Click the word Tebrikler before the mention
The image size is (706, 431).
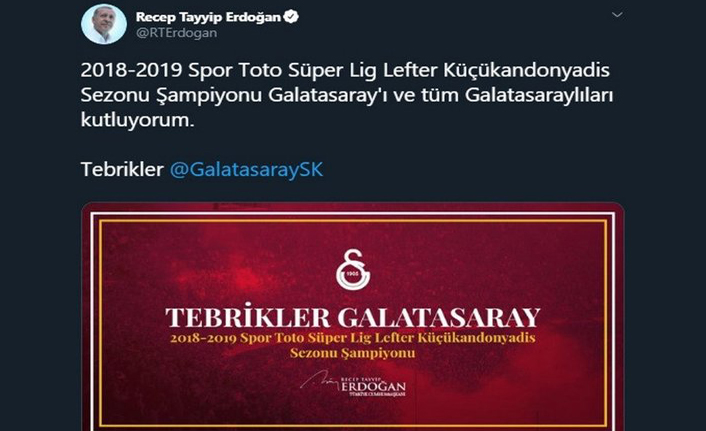122,170
